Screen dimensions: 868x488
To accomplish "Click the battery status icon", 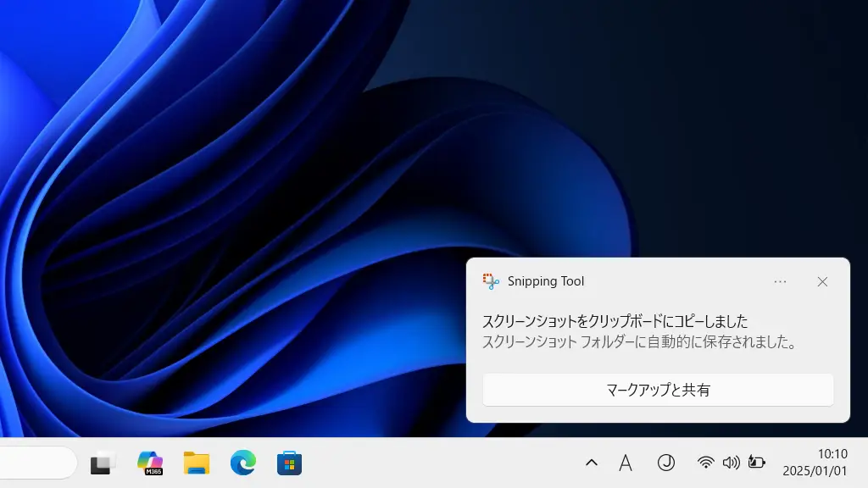I will (x=756, y=463).
